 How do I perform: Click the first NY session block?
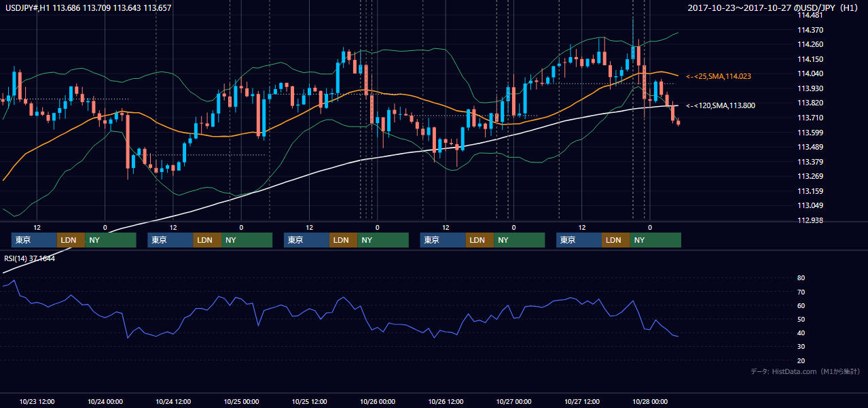pos(111,240)
